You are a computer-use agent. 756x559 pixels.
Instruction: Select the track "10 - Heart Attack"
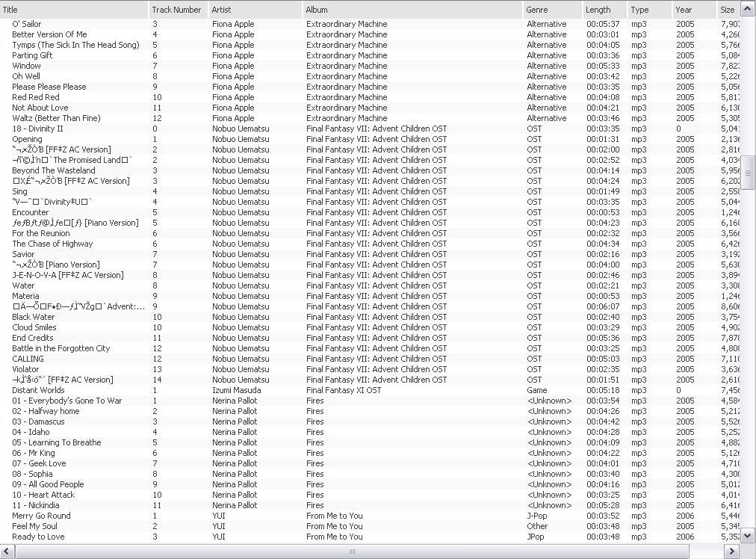point(43,495)
